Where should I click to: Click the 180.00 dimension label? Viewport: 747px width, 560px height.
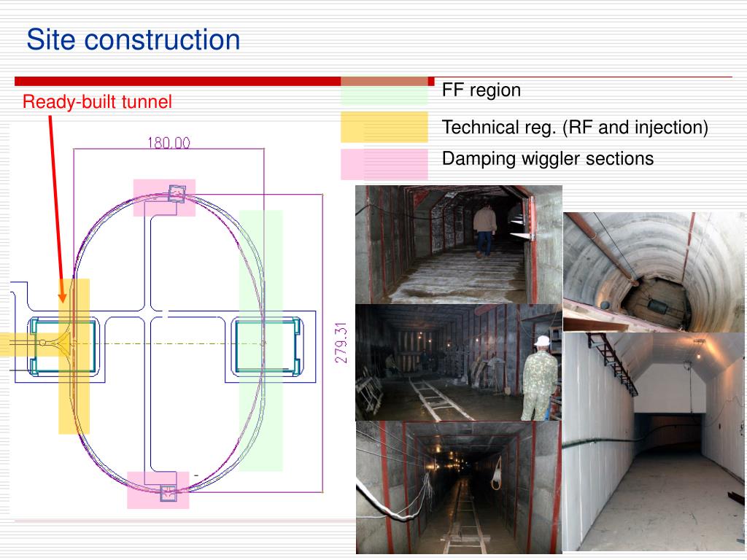pyautogui.click(x=169, y=142)
